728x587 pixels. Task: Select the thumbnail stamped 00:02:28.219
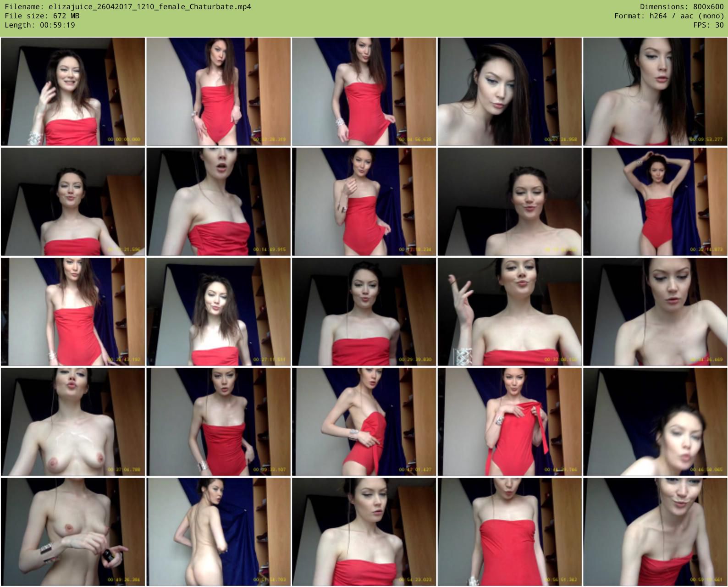click(218, 92)
